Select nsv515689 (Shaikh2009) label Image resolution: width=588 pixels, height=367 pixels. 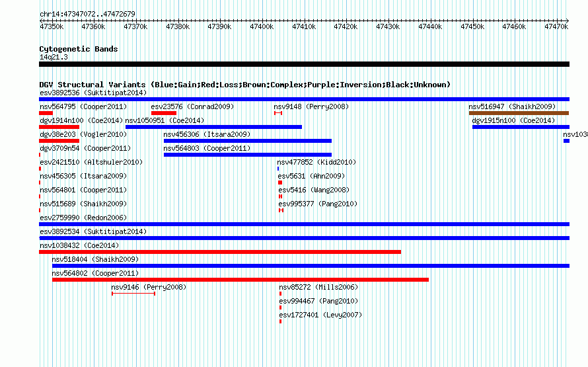83,204
